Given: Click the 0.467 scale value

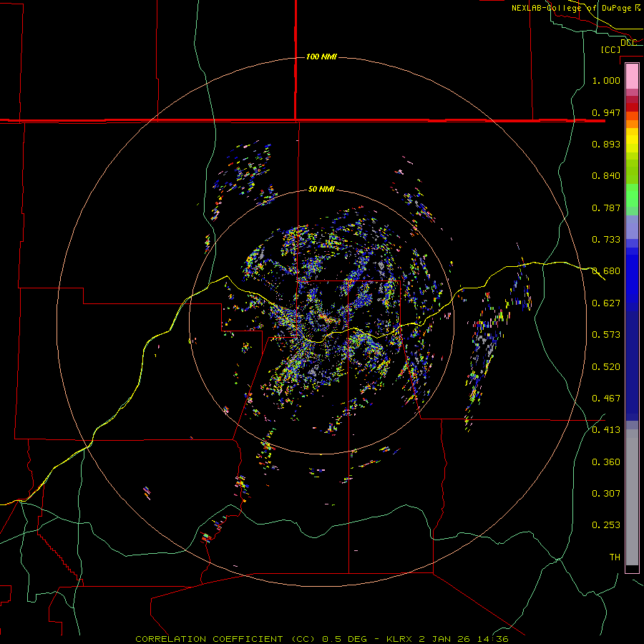Looking at the screenshot, I should pyautogui.click(x=606, y=399).
